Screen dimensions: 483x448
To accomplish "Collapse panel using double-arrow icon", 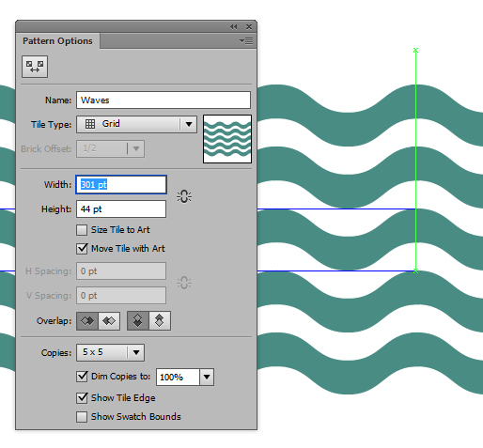I will click(234, 27).
